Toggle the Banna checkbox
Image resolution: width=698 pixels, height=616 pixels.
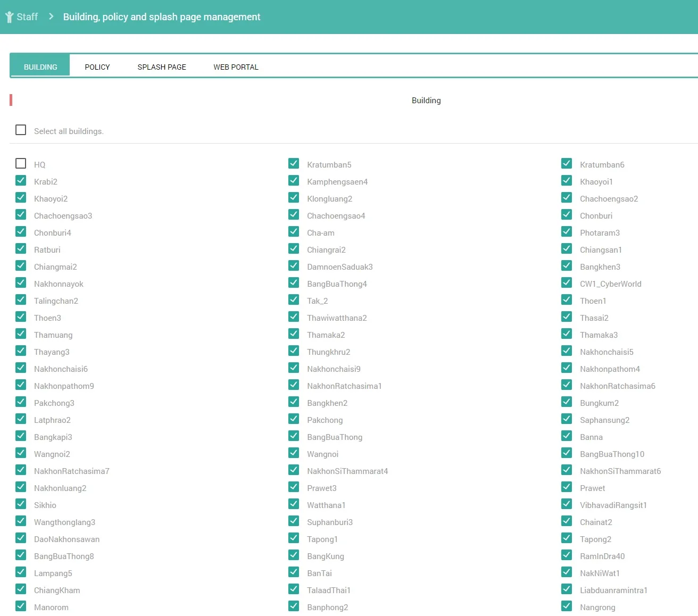pos(567,436)
